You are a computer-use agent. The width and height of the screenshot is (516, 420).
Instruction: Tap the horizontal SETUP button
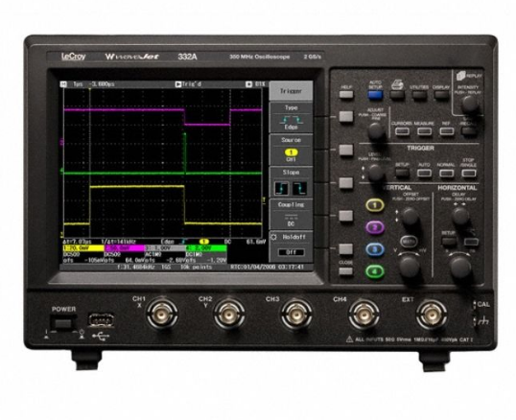pos(449,242)
